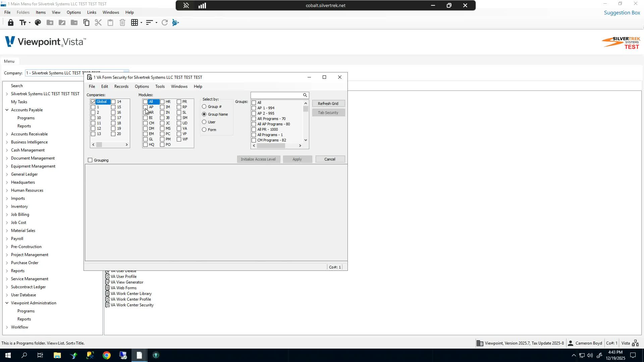
Task: Click the edit folder toolbar icon
Action: pyautogui.click(x=62, y=22)
